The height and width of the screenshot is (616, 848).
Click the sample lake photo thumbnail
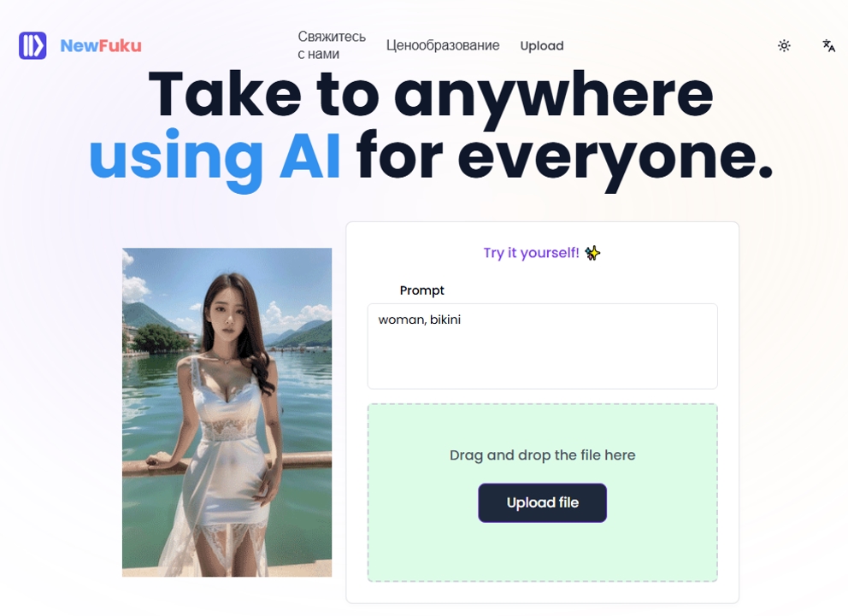coord(227,413)
